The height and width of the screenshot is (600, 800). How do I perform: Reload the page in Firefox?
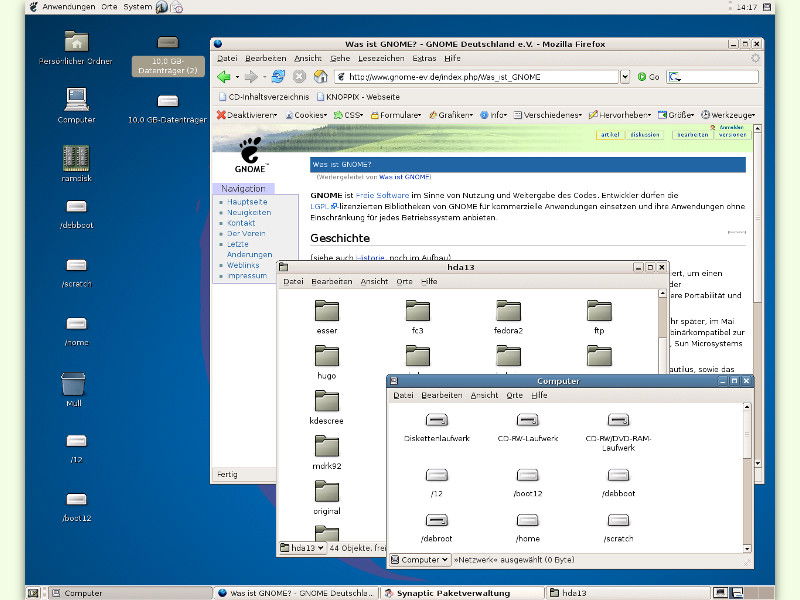click(278, 77)
